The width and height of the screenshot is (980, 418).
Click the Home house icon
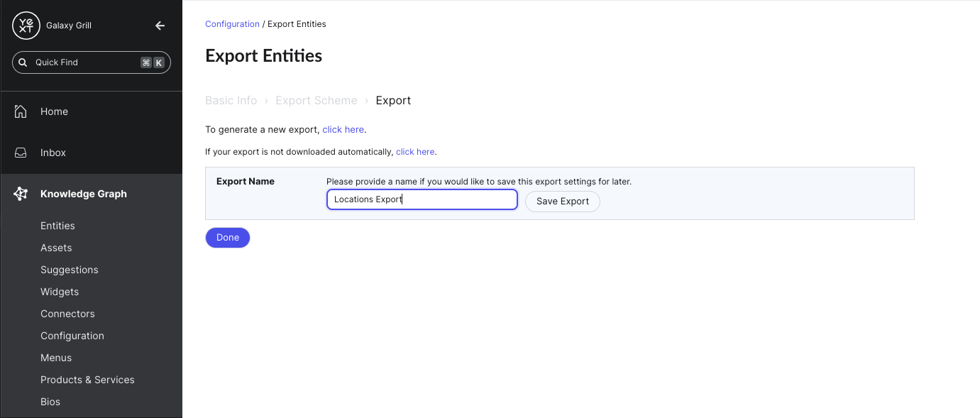click(21, 111)
